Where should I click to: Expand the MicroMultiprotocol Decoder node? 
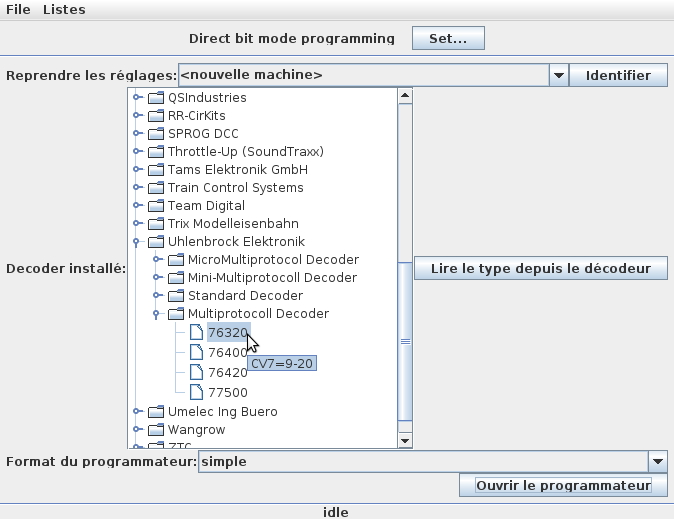point(157,259)
